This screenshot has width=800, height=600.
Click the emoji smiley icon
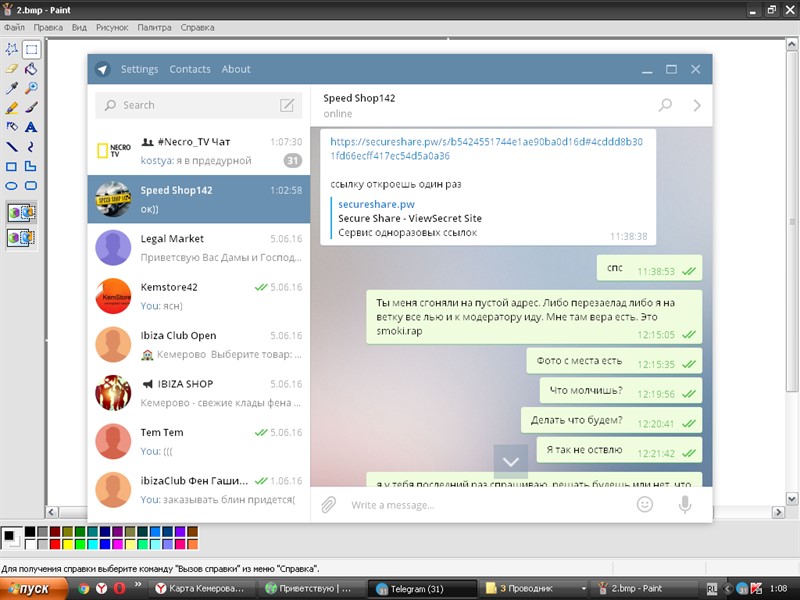click(x=645, y=505)
